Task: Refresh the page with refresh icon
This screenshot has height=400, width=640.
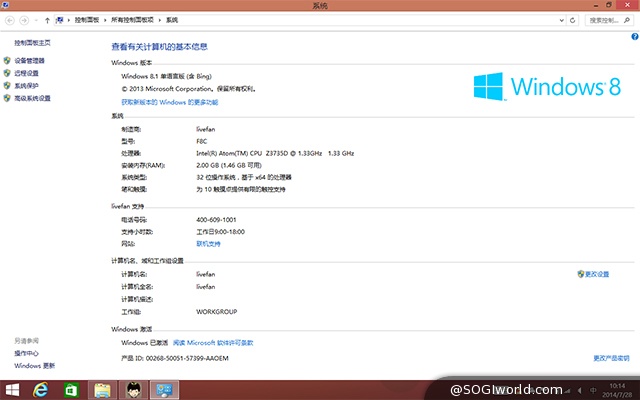Action: click(x=572, y=20)
